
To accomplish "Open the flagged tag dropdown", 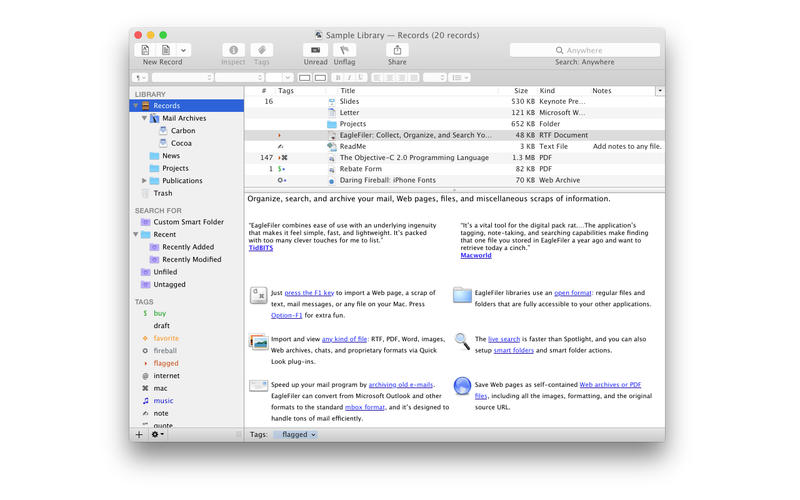I will pos(295,435).
